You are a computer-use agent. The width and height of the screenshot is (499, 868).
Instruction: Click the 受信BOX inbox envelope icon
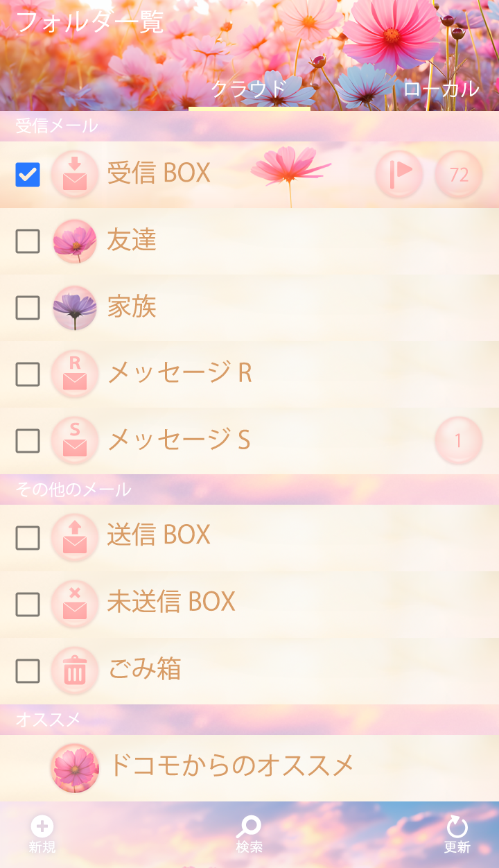coord(75,175)
